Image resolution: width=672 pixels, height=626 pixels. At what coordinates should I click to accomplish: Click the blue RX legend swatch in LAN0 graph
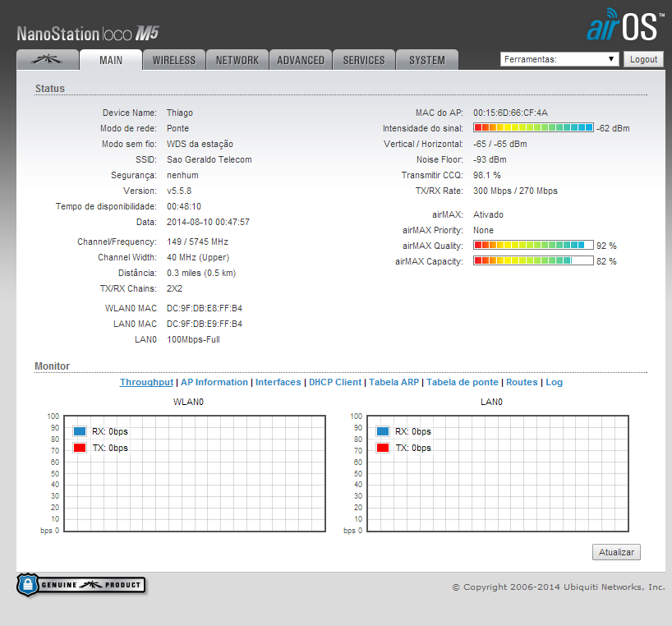click(383, 431)
